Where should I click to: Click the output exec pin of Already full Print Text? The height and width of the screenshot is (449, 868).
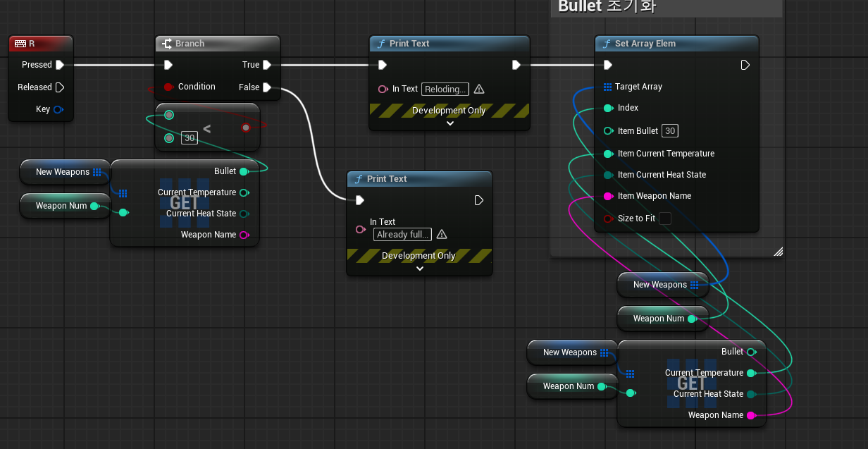[479, 200]
